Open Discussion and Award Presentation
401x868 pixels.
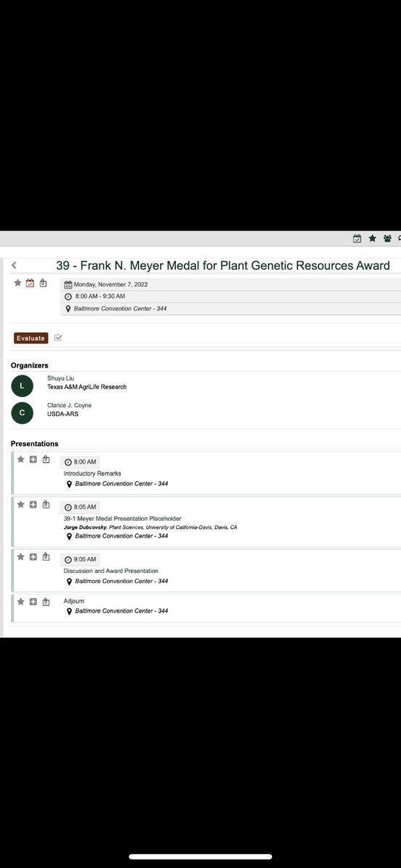tap(111, 571)
